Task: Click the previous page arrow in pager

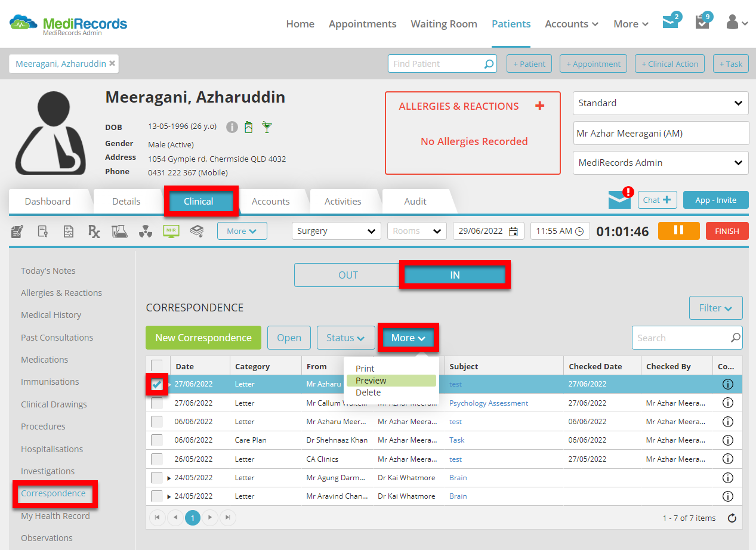Action: point(175,518)
